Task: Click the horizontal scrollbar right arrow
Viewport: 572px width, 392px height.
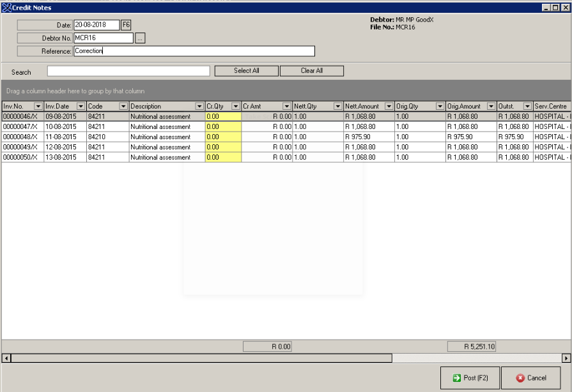Action: [x=566, y=358]
